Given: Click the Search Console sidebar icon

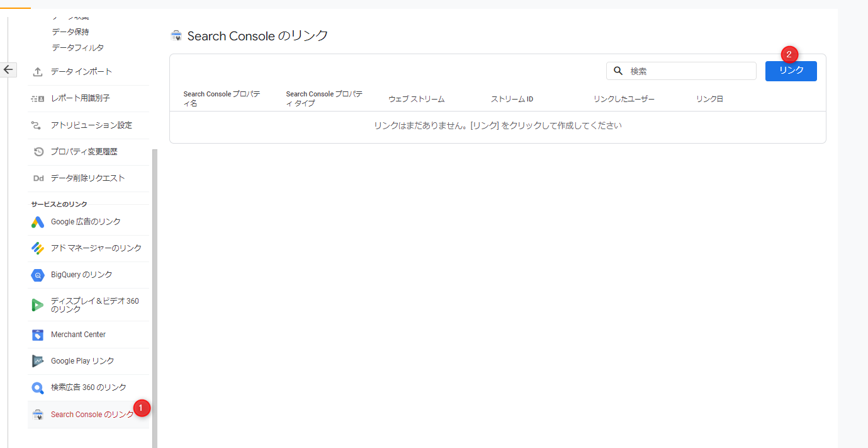Looking at the screenshot, I should pyautogui.click(x=38, y=415).
